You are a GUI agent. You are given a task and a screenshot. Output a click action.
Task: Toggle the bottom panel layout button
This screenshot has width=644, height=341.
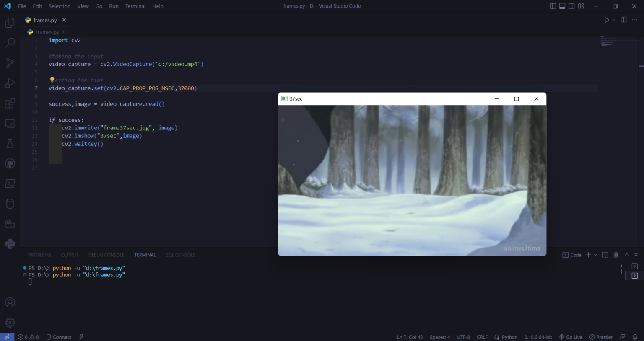coord(562,6)
